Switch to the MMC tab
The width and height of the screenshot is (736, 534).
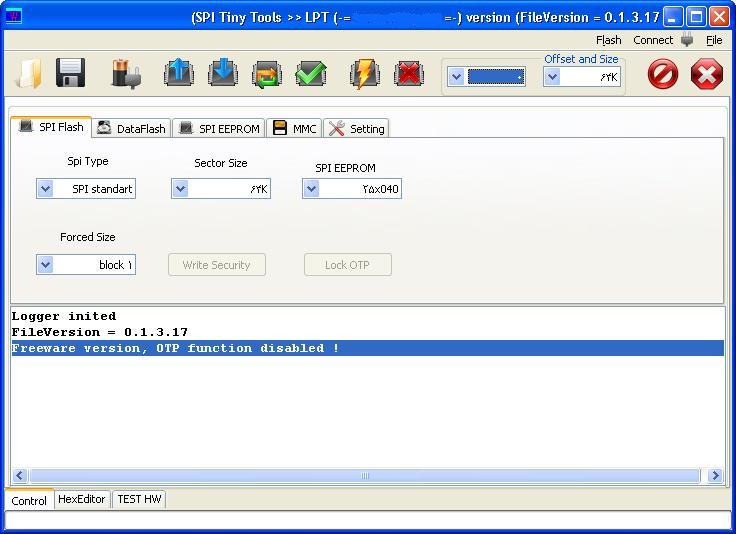point(294,128)
